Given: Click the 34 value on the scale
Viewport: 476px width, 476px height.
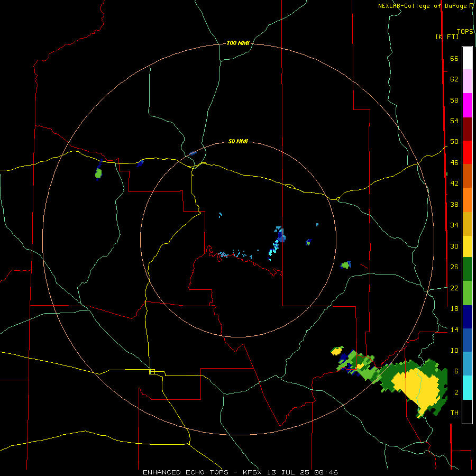Looking at the screenshot, I should [x=454, y=225].
